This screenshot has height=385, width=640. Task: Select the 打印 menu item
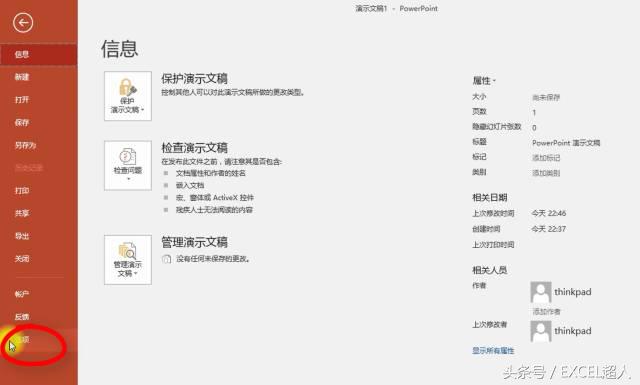(x=38, y=190)
